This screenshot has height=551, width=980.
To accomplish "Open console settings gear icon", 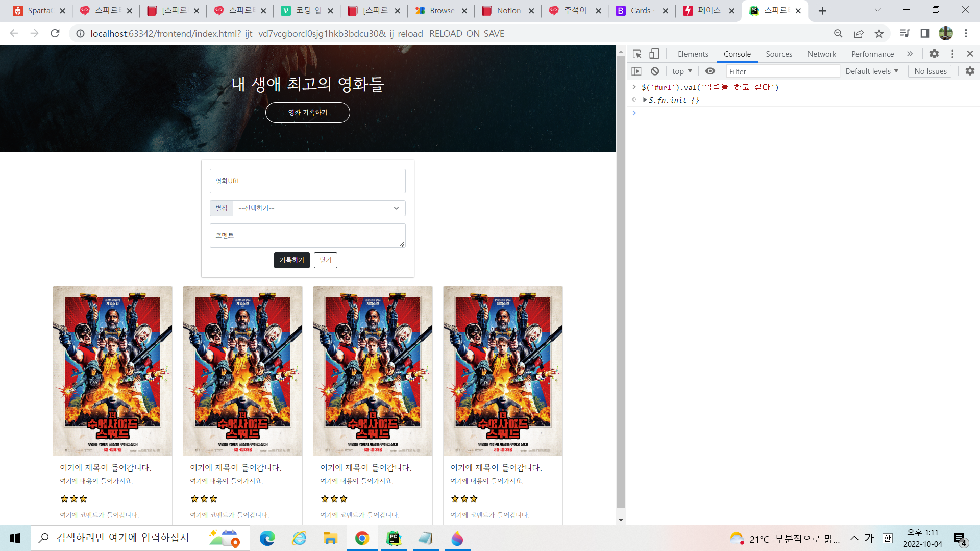I will click(970, 71).
